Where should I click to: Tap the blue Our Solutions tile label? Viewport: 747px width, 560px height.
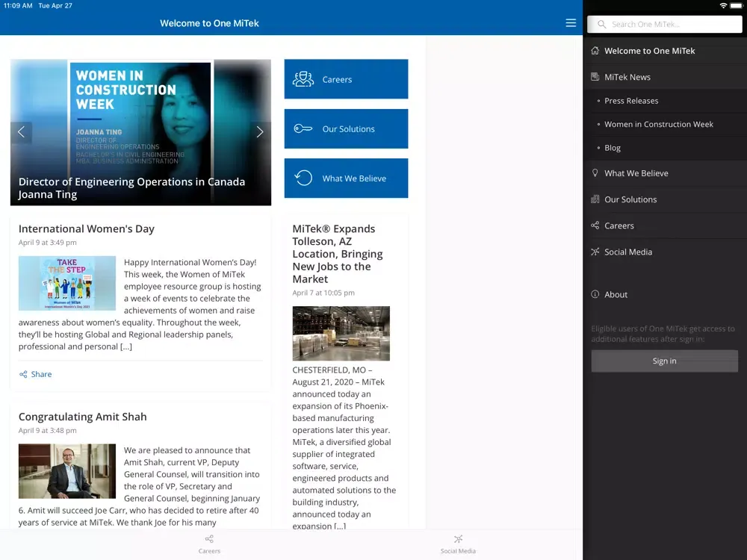pyautogui.click(x=348, y=129)
